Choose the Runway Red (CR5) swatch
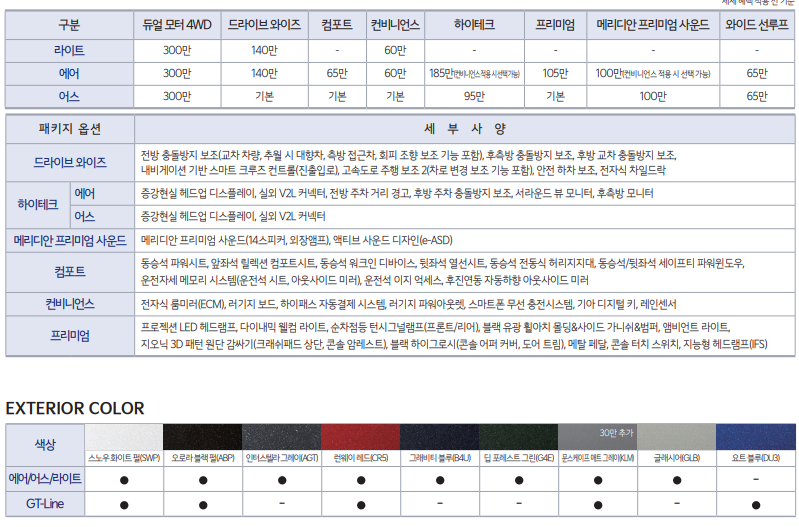The height and width of the screenshot is (527, 799). (x=361, y=437)
